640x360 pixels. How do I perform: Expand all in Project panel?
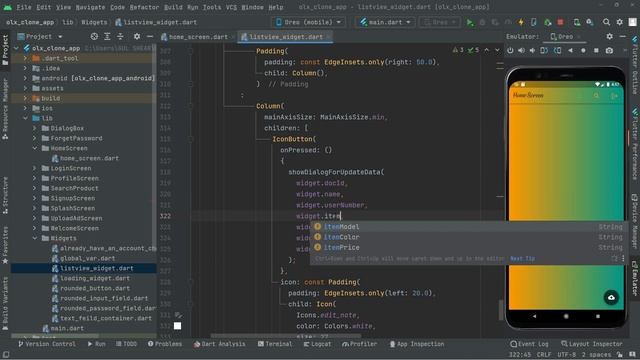point(107,36)
